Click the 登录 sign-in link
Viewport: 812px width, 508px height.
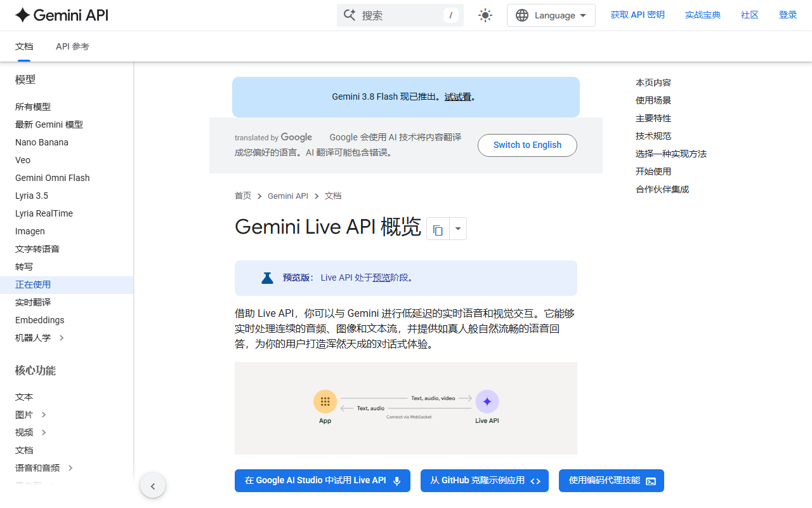788,15
